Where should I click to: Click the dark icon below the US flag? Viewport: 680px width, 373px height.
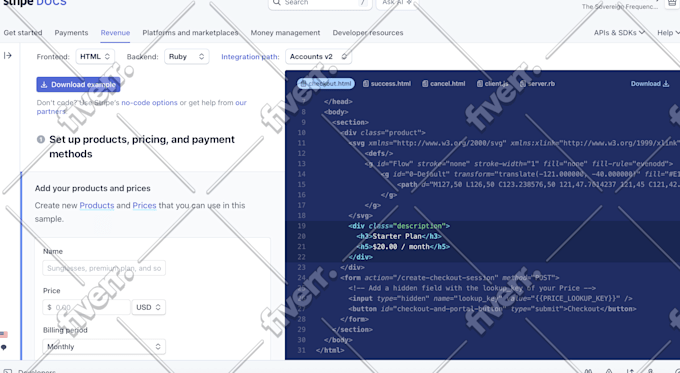click(x=4, y=347)
